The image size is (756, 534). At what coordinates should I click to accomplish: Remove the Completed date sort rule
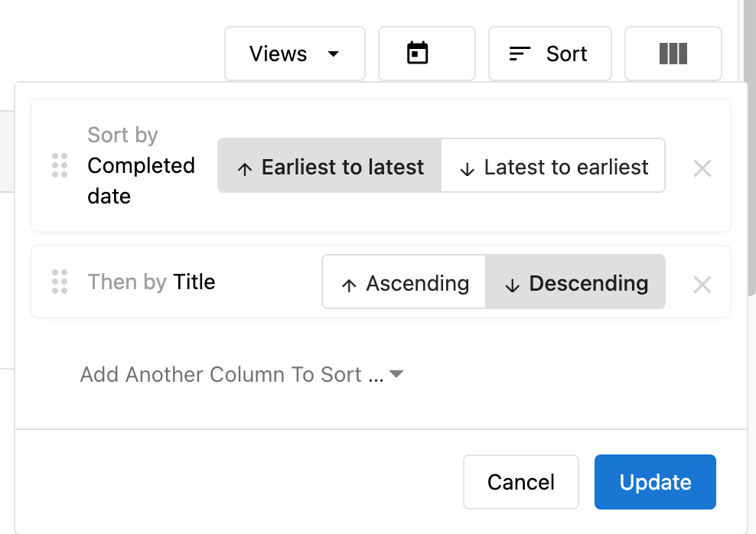tap(702, 168)
